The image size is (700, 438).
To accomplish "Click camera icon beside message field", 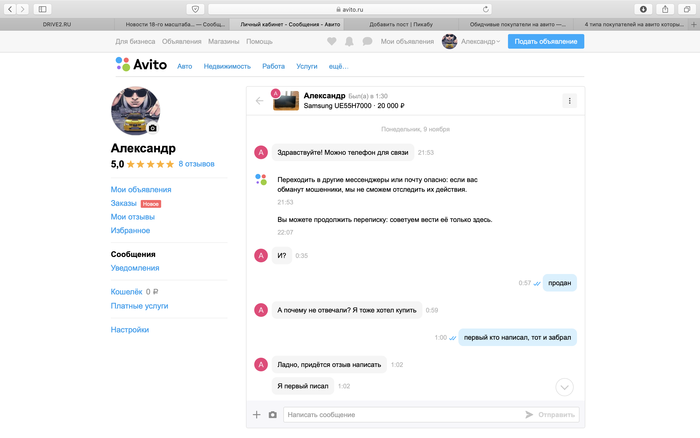I will [x=272, y=414].
